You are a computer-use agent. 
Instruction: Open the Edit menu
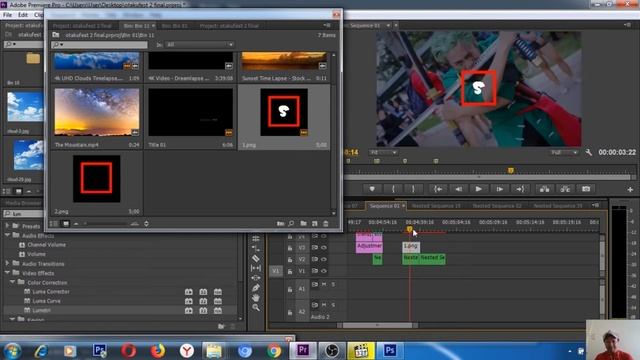(x=23, y=15)
